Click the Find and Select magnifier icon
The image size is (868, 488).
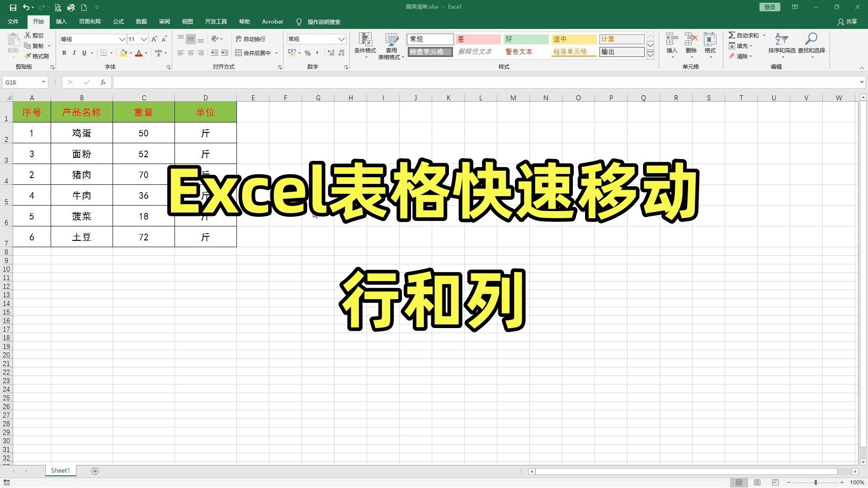coord(811,40)
